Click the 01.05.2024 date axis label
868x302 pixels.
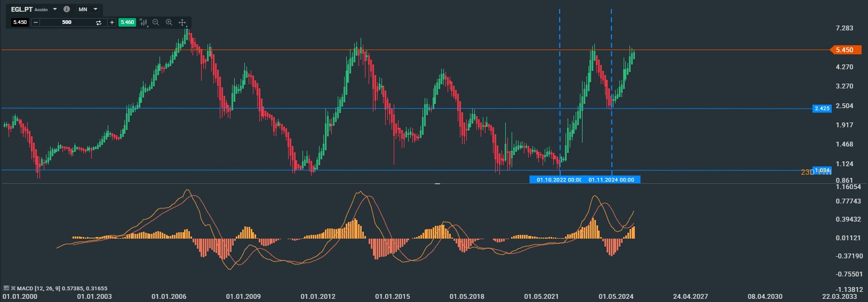[x=616, y=297]
